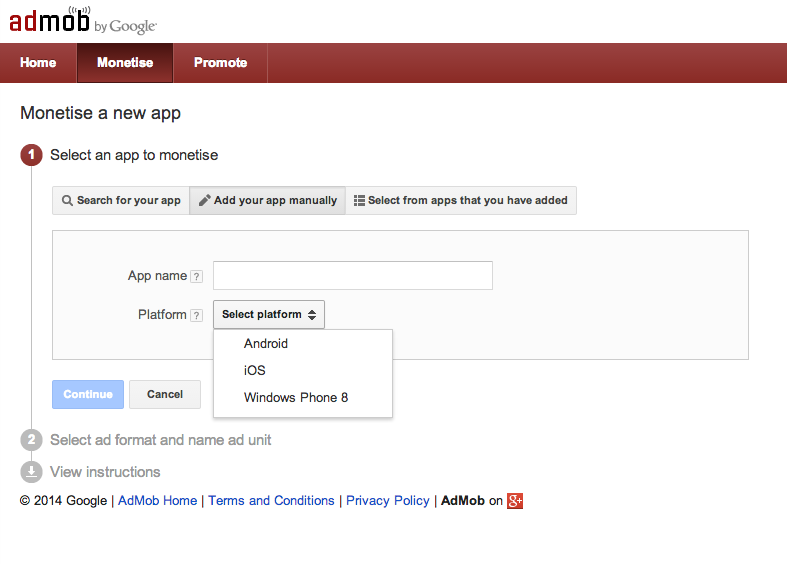
Task: Open the Platform help question mark
Action: [197, 315]
